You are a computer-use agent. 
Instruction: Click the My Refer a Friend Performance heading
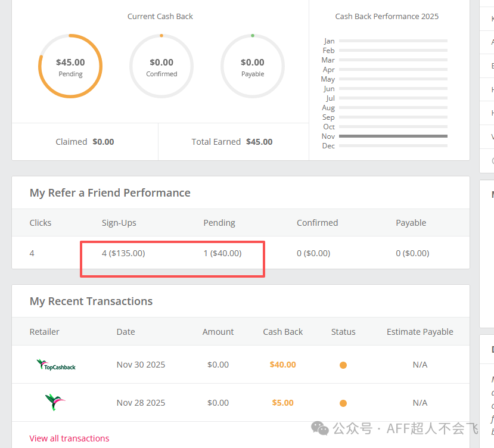pos(110,193)
